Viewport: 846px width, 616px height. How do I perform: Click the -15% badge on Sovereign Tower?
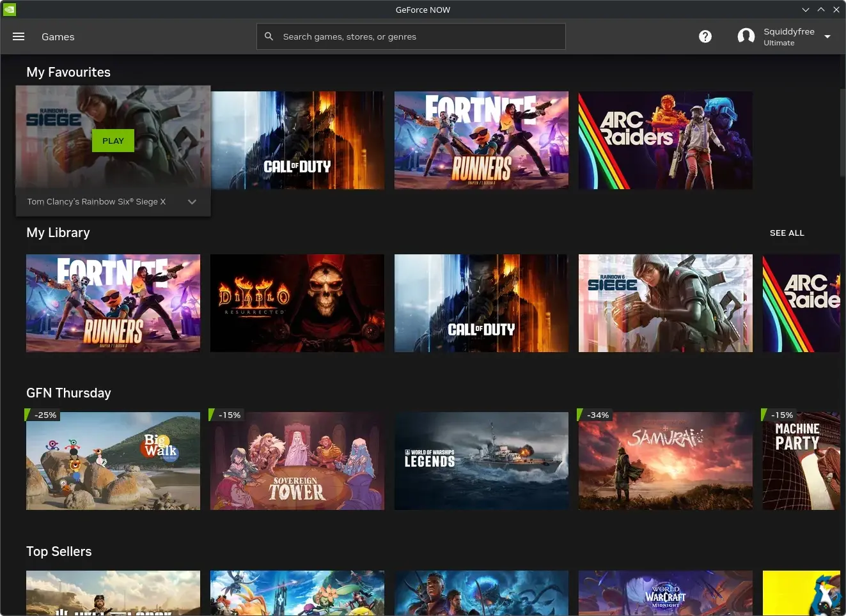pyautogui.click(x=226, y=415)
